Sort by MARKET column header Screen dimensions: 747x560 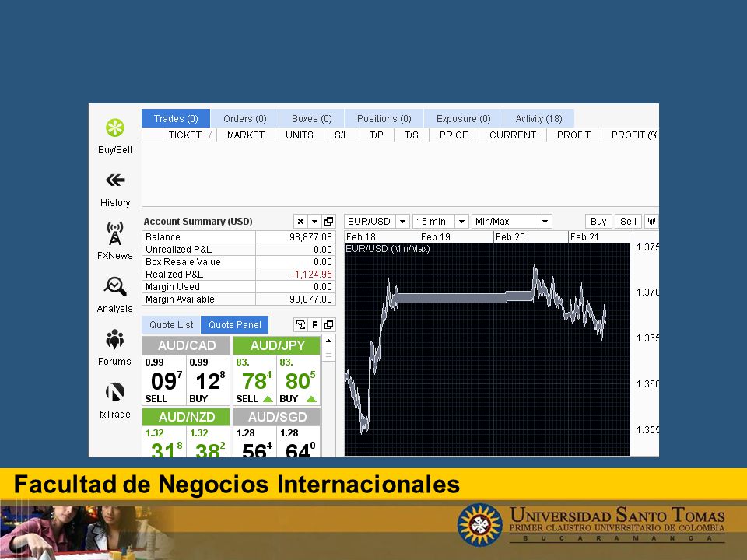pyautogui.click(x=246, y=135)
